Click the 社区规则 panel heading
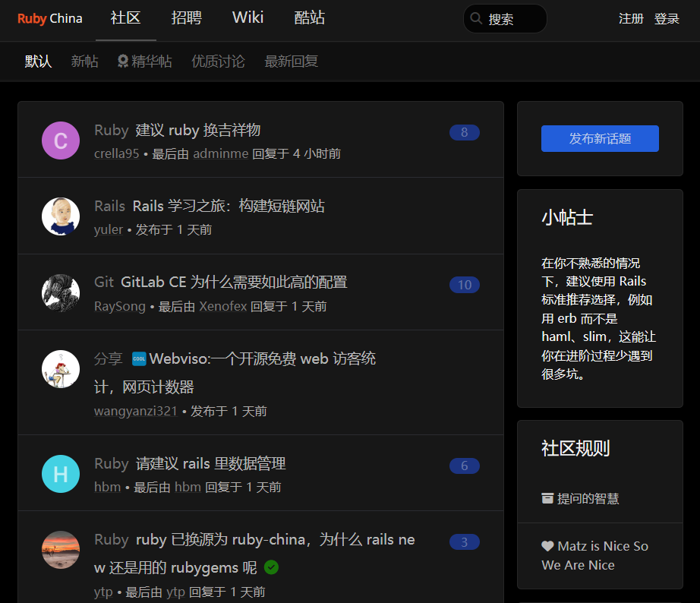Viewport: 700px width, 603px height. pyautogui.click(x=575, y=448)
